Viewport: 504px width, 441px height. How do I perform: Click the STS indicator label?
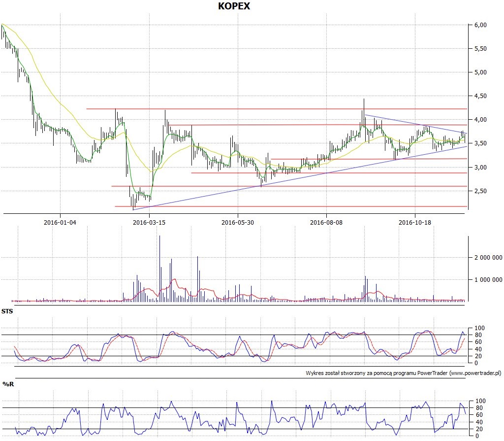pos(7,311)
